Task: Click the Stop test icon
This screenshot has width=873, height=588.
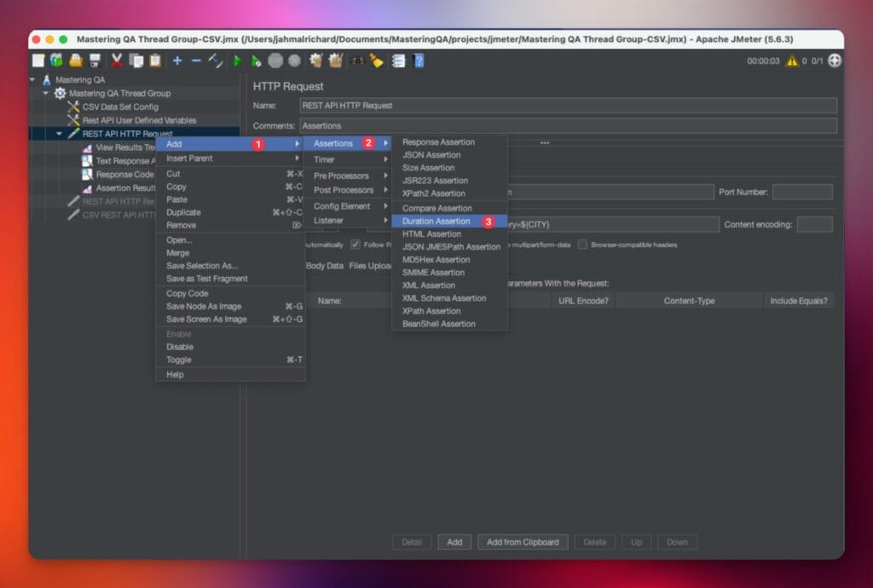Action: click(275, 61)
